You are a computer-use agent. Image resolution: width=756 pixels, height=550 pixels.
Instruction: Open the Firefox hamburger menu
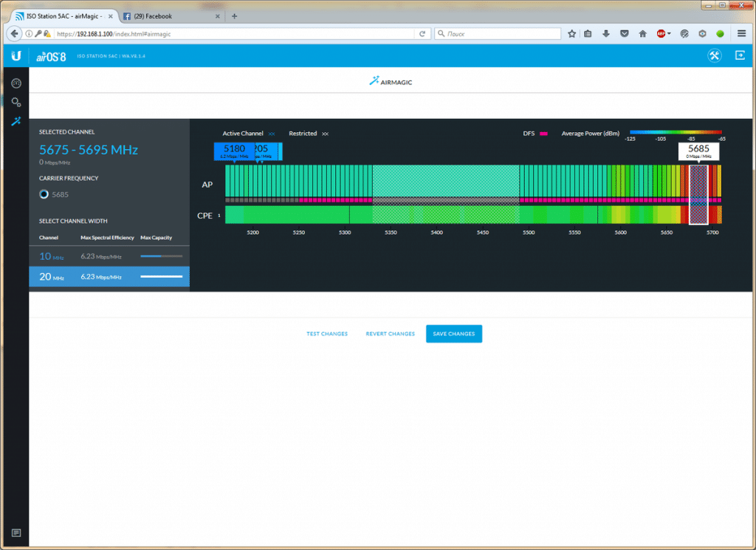(741, 33)
